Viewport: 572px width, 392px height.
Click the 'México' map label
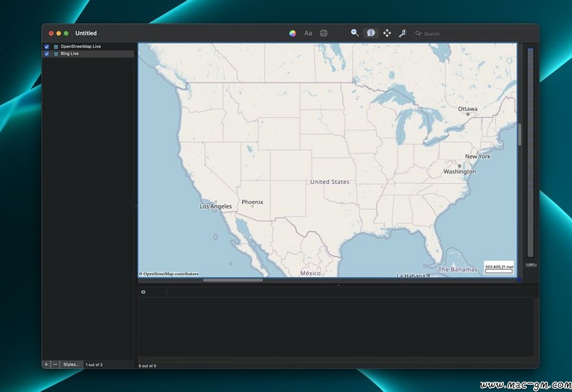(311, 273)
